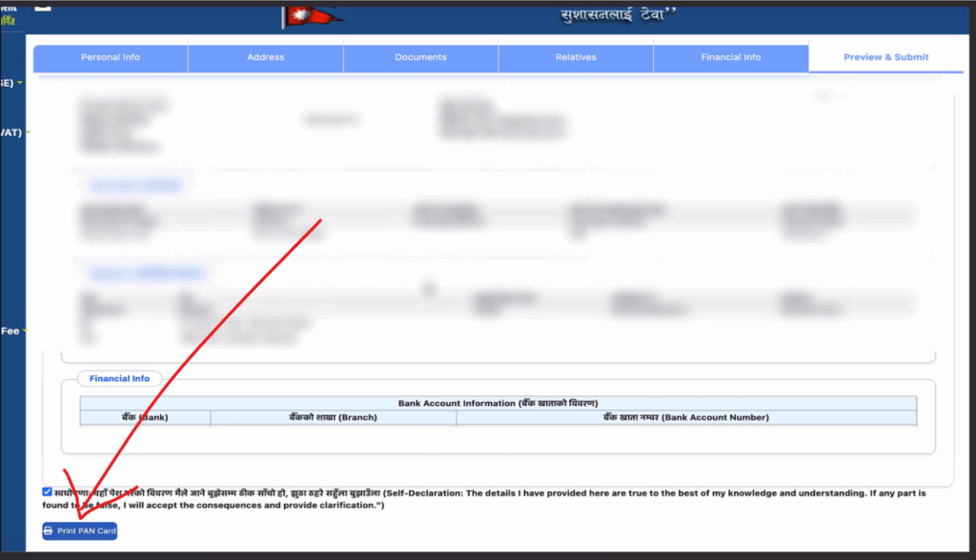This screenshot has height=560, width=976.
Task: Untick the Self-Declaration checkbox
Action: click(48, 491)
